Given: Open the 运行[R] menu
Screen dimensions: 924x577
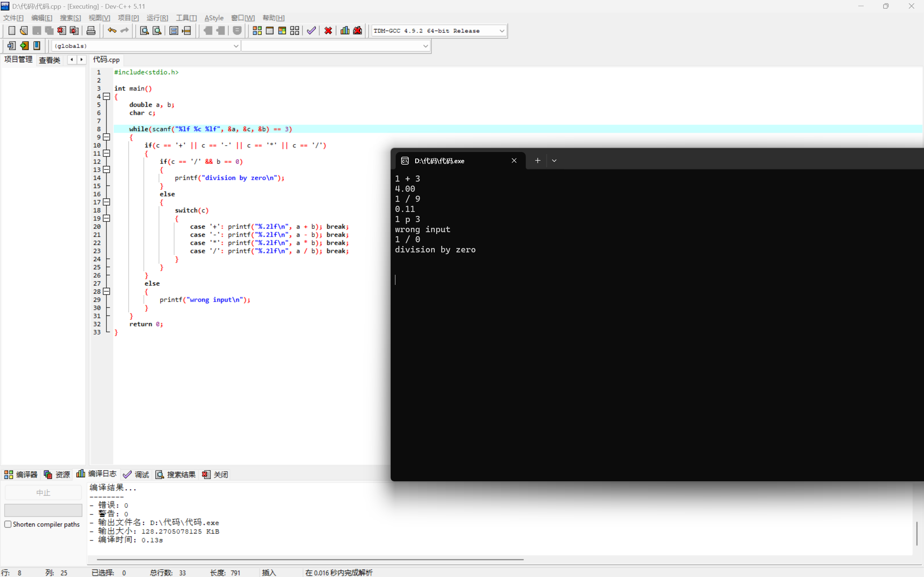Looking at the screenshot, I should pos(157,18).
